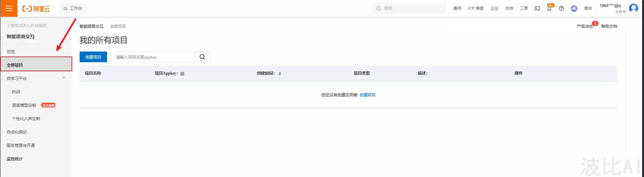
Task: Open the 企业 menu
Action: [495, 8]
